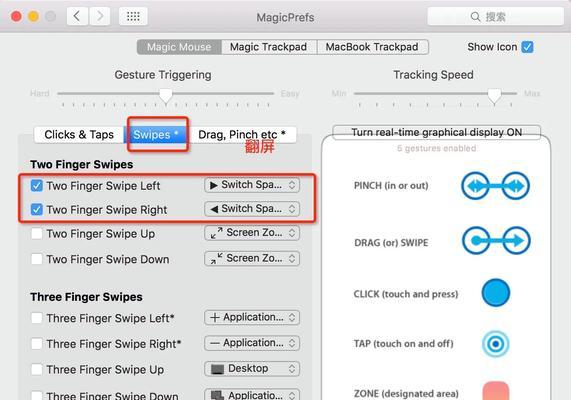Uncheck Two Finger Swipe Left checkbox
Image resolution: width=571 pixels, height=400 pixels.
[36, 185]
